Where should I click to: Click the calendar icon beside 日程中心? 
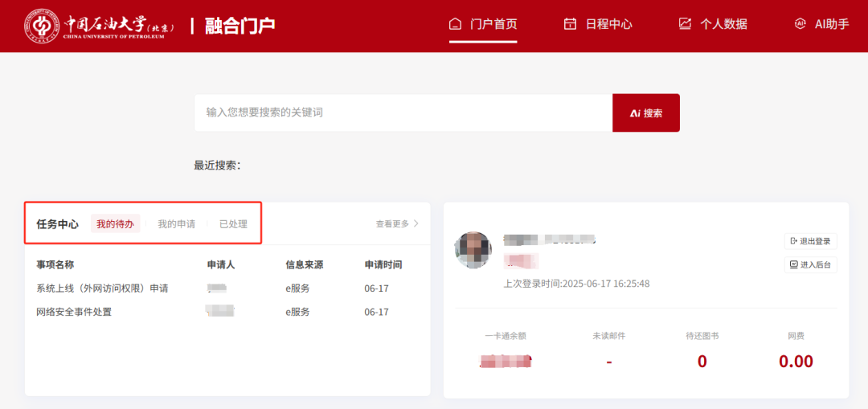click(x=571, y=23)
